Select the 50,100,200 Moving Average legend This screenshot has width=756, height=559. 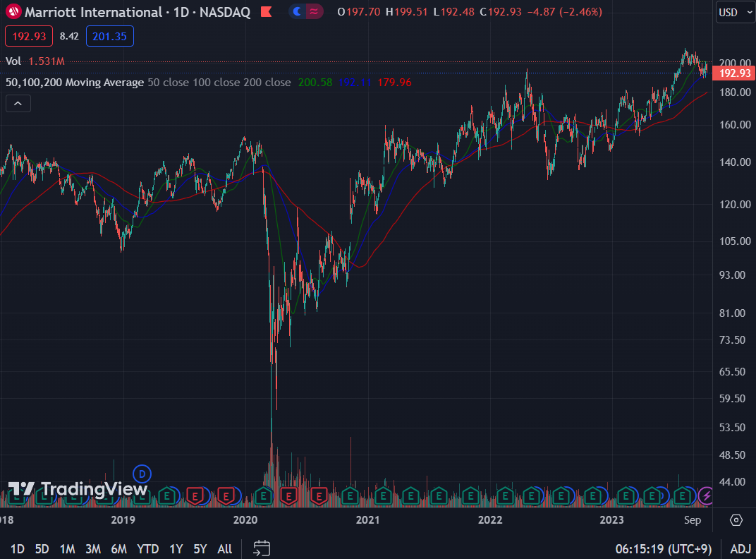click(75, 83)
